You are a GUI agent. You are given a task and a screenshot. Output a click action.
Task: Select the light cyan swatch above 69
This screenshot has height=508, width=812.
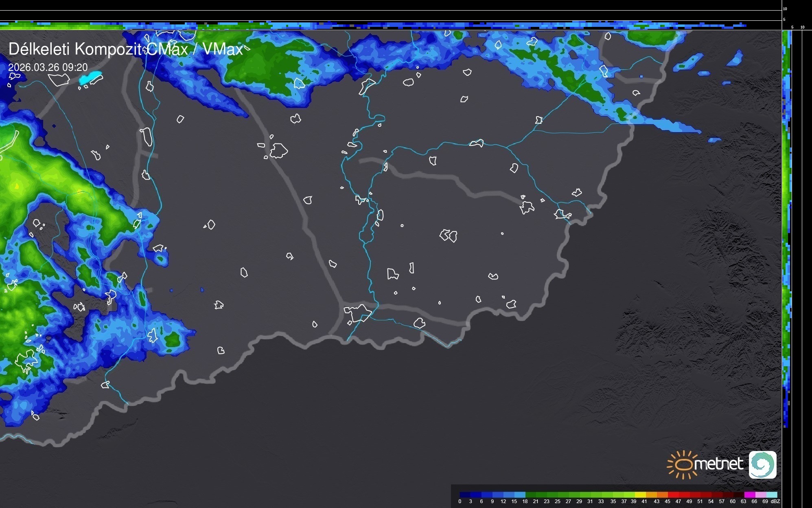(x=772, y=495)
